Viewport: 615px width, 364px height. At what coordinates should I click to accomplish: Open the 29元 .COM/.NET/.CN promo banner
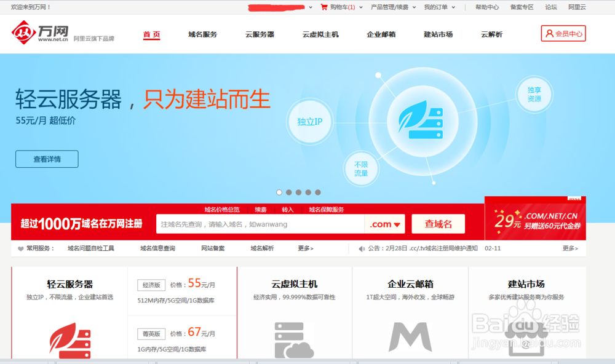click(536, 218)
